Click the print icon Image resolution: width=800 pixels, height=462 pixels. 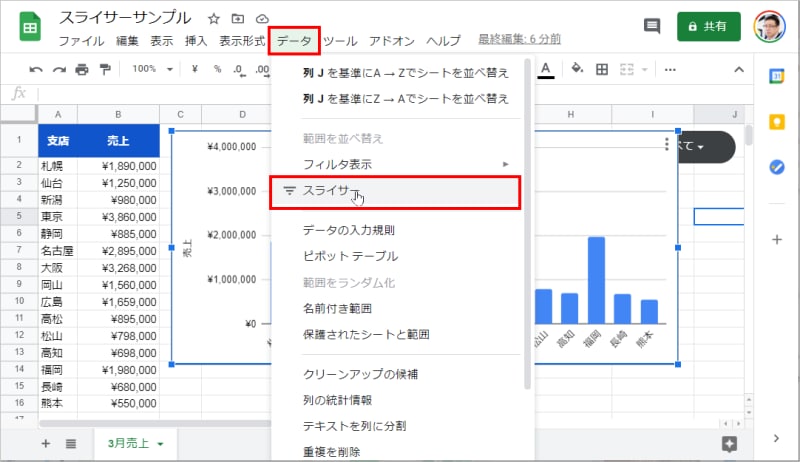82,69
